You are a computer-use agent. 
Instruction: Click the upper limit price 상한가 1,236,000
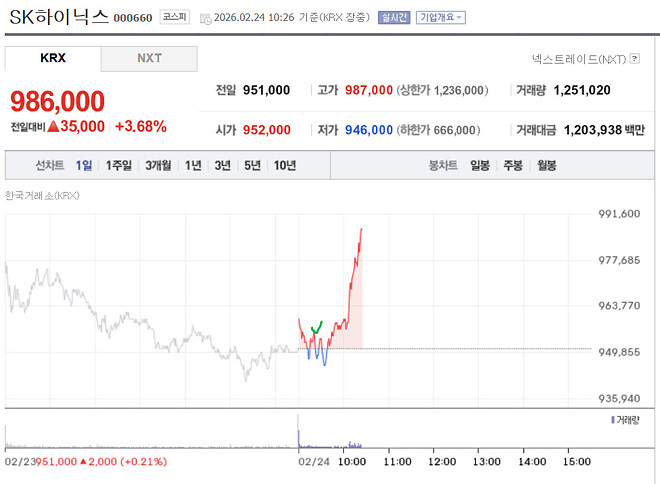[443, 90]
